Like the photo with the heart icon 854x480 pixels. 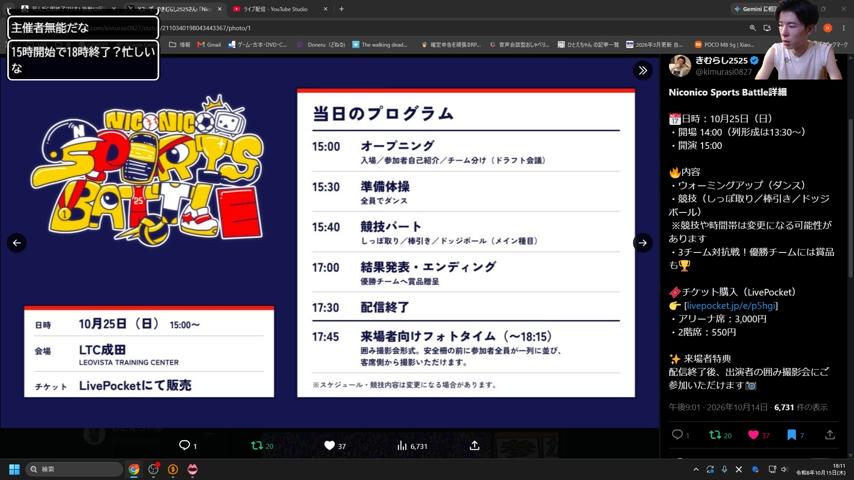coord(330,445)
